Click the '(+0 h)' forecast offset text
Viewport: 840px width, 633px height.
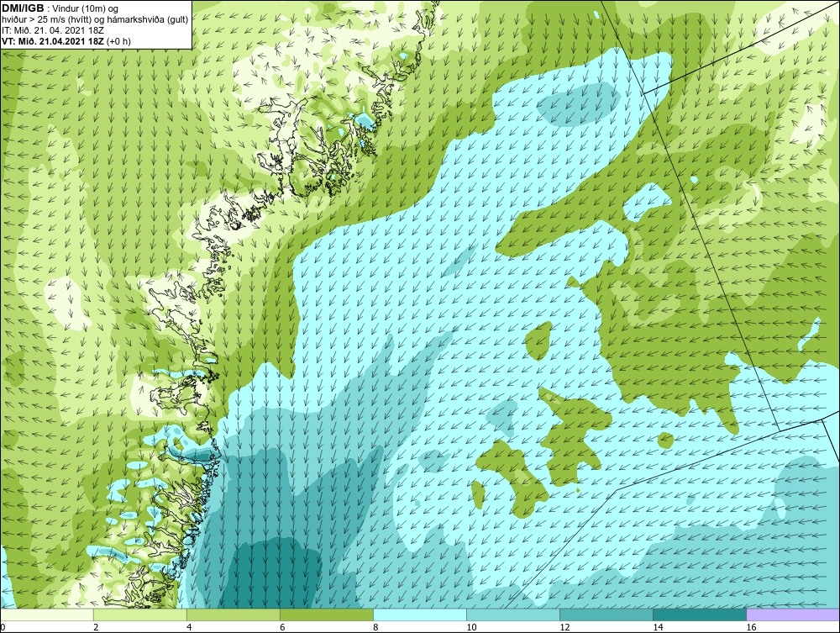point(119,40)
